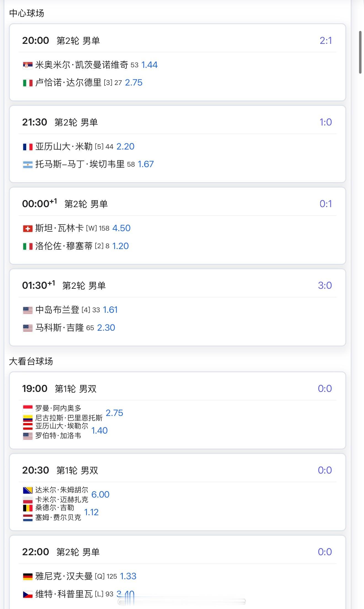Click the German flag next to 雅尼克·汉夫曼
This screenshot has height=609, width=364.
pos(28,576)
